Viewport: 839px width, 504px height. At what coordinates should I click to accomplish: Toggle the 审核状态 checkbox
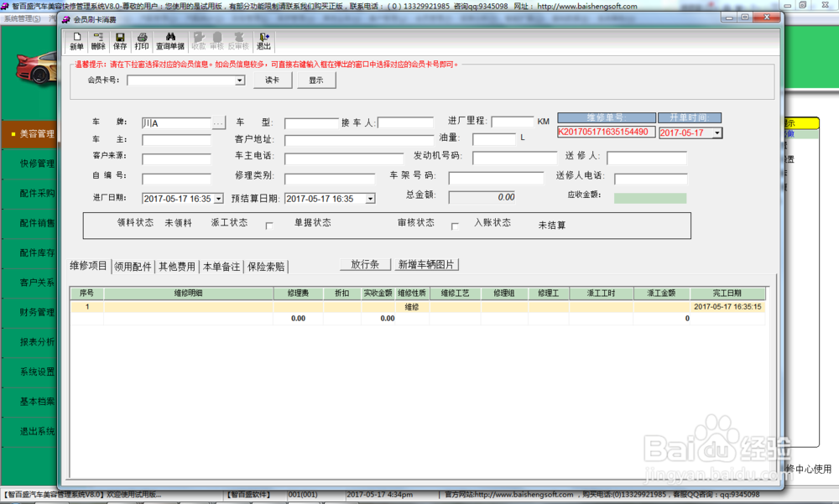pyautogui.click(x=455, y=226)
